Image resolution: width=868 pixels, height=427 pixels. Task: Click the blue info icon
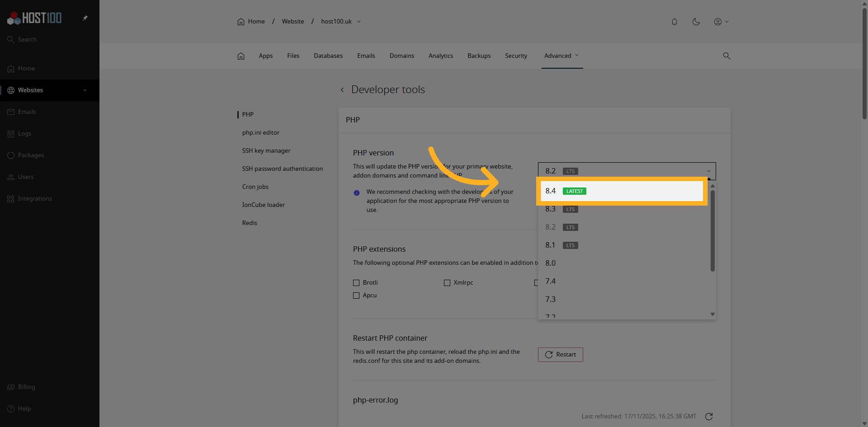(x=357, y=193)
